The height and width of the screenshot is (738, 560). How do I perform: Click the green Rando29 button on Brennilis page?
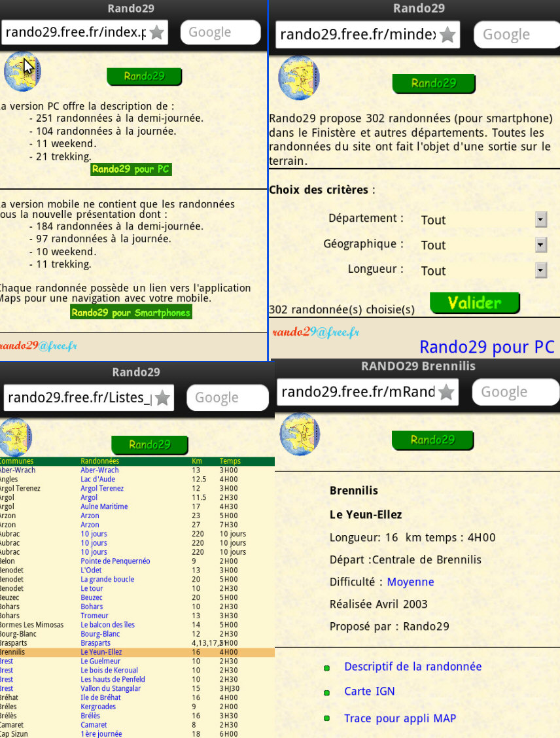click(x=432, y=440)
